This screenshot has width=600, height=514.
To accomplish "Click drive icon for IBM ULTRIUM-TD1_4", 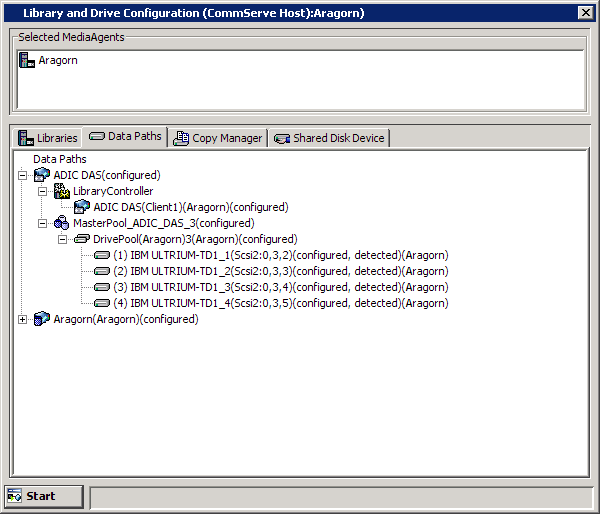I will [102, 303].
